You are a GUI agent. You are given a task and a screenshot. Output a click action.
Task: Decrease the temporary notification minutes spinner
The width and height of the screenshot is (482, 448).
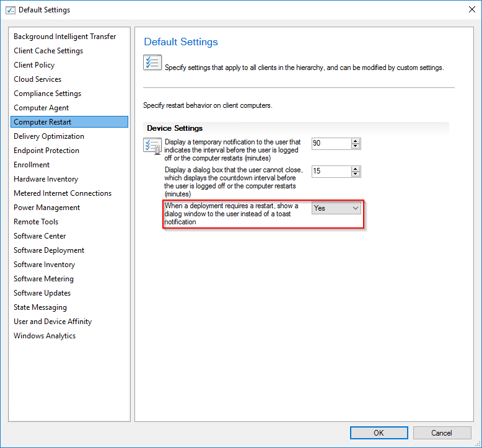pos(356,146)
